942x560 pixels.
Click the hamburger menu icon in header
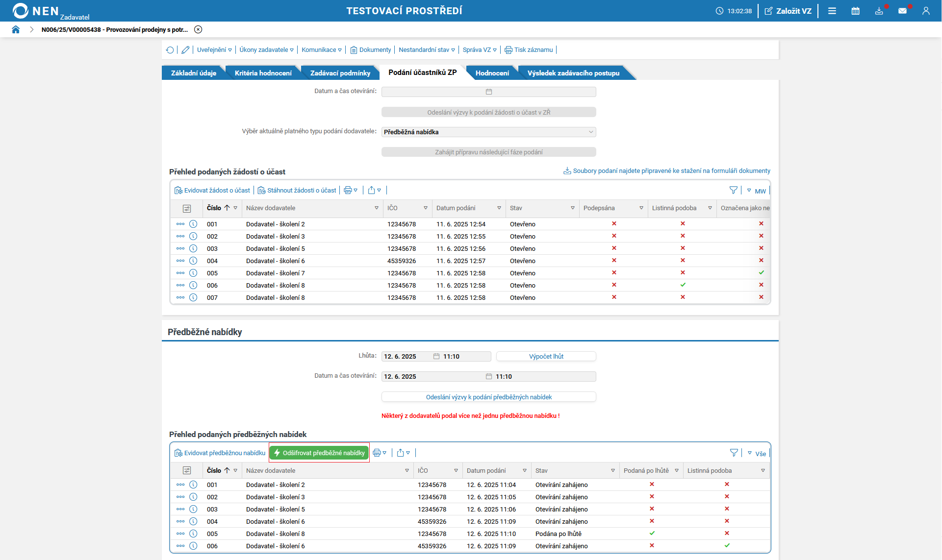[x=832, y=11]
